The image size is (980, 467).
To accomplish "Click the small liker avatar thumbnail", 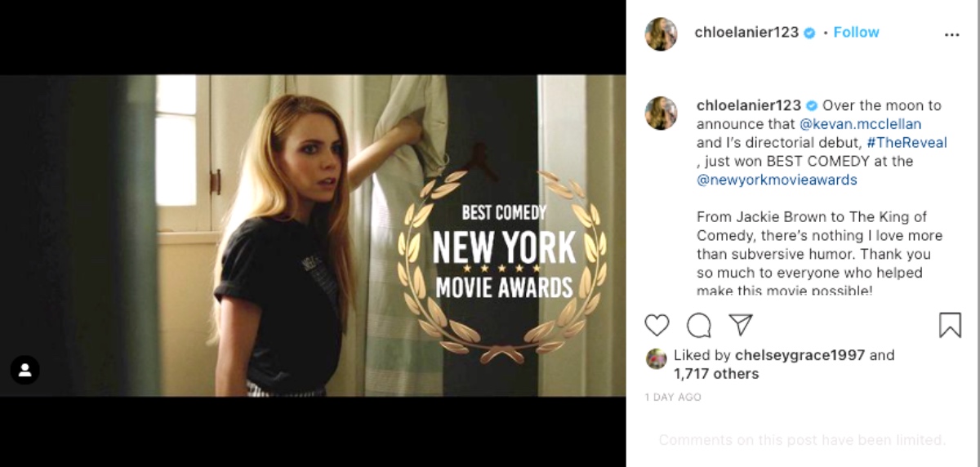I will 657,358.
